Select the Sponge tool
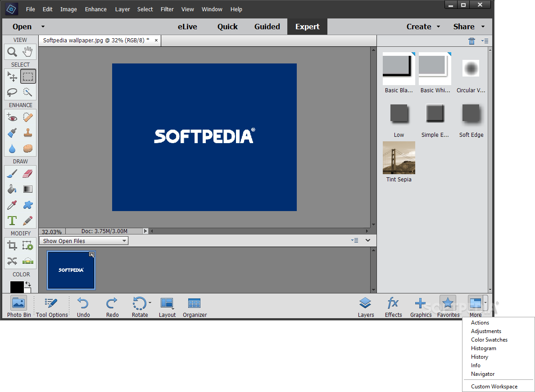Screen dimensions: 535x392 (x=27, y=149)
